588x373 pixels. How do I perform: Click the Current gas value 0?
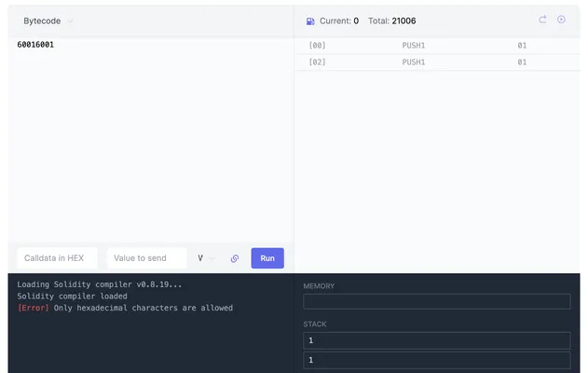coord(356,21)
